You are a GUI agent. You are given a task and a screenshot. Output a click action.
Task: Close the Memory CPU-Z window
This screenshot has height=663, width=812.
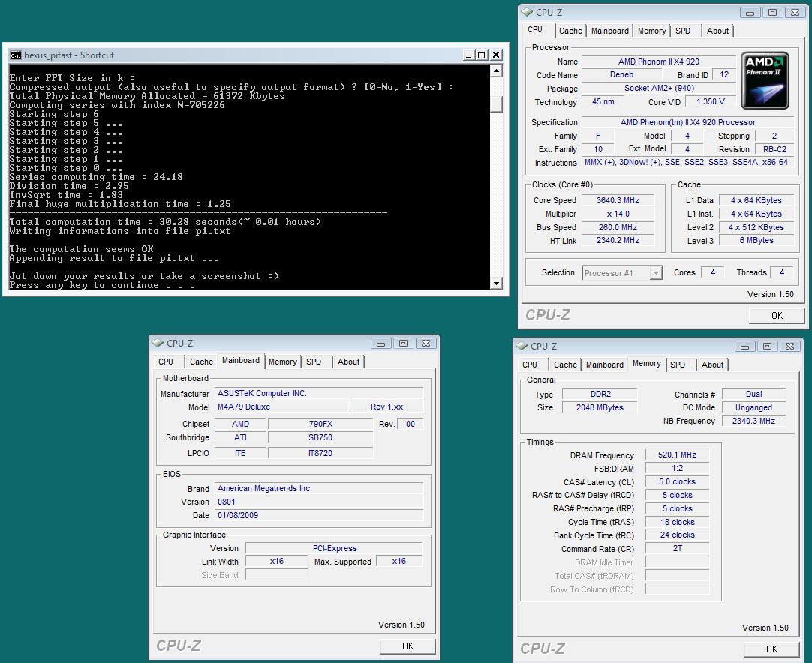tap(789, 346)
